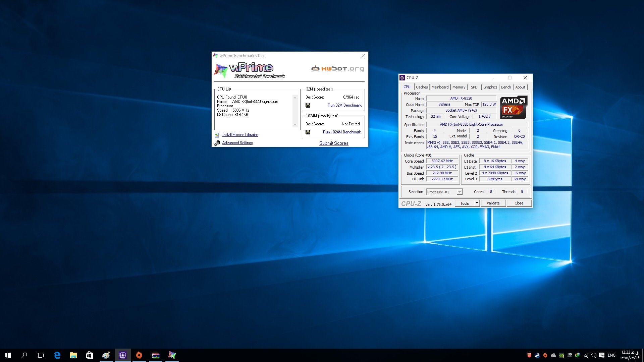The width and height of the screenshot is (644, 362).
Task: Click the Bus Speed value 212.98 MHz
Action: pos(442,173)
